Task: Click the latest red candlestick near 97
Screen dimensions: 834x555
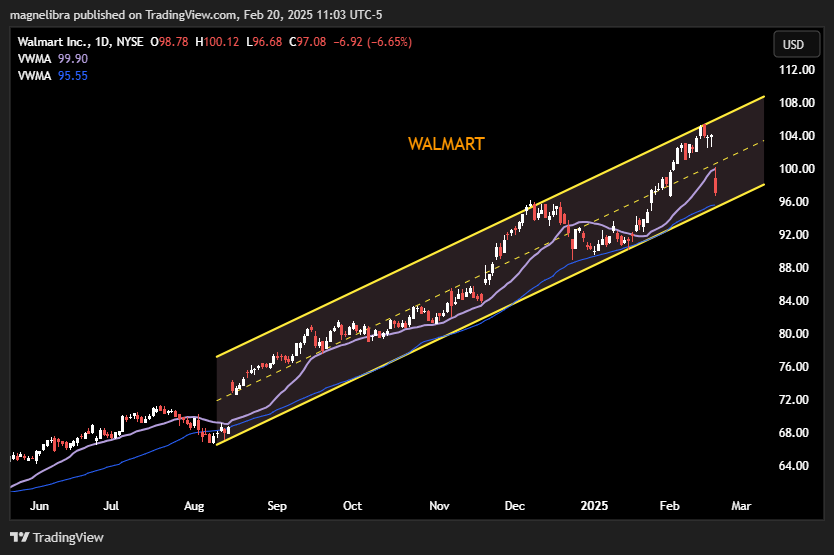Action: 716,182
